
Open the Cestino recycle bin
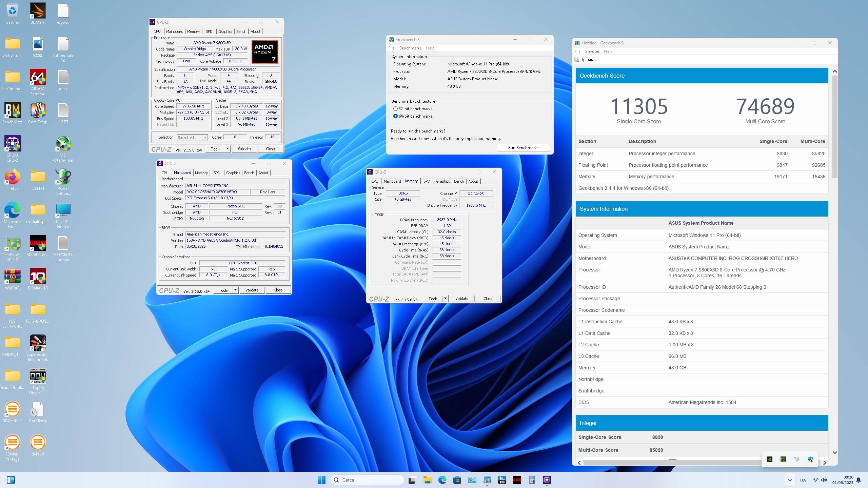[12, 14]
